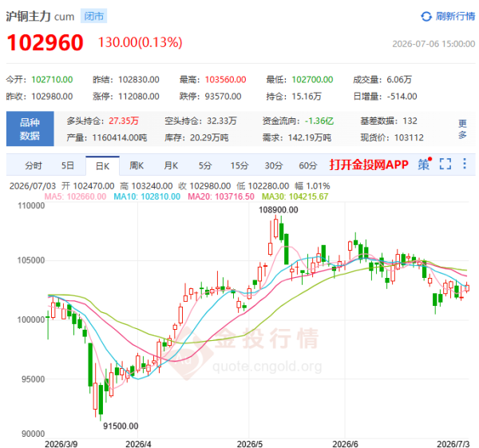479x448 pixels.
Task: Click the 空头持仓 value 32.33万
Action: tap(222, 121)
